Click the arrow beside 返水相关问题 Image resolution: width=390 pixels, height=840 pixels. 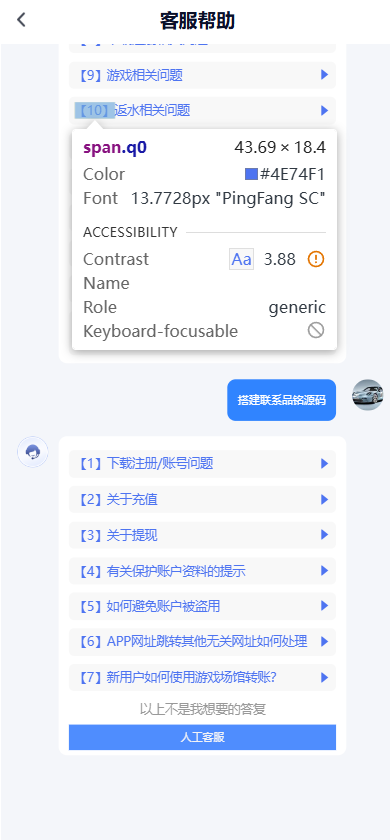324,110
